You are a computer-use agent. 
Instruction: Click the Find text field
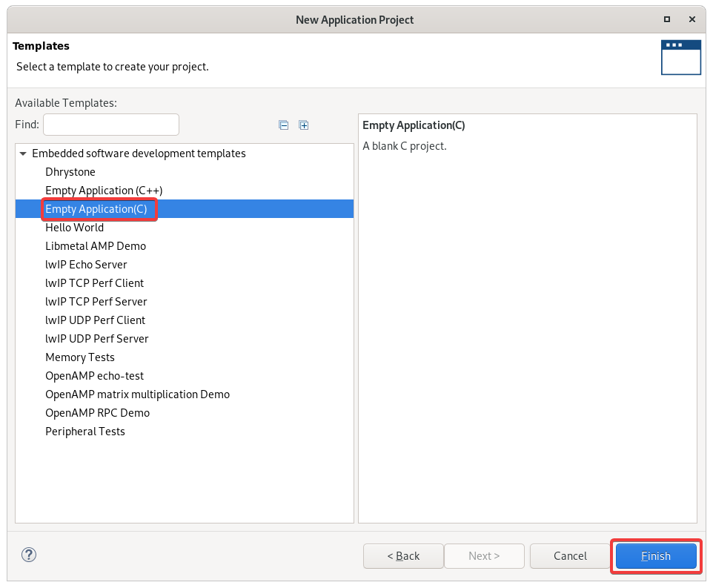111,125
